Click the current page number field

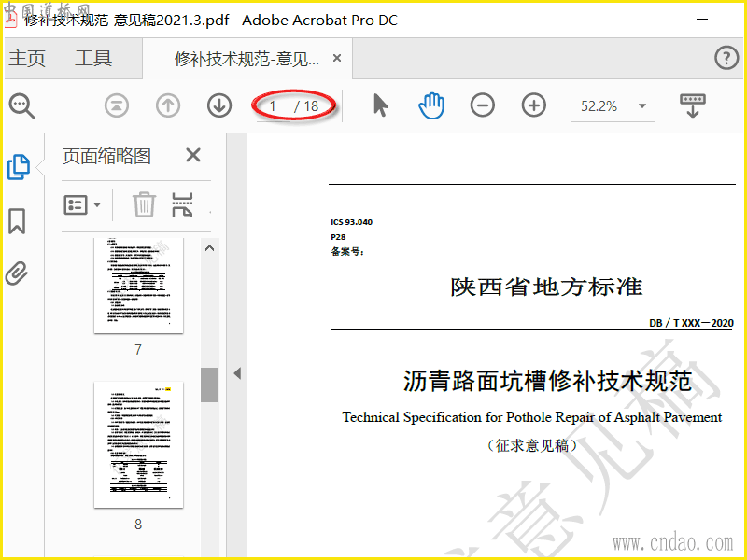[273, 105]
